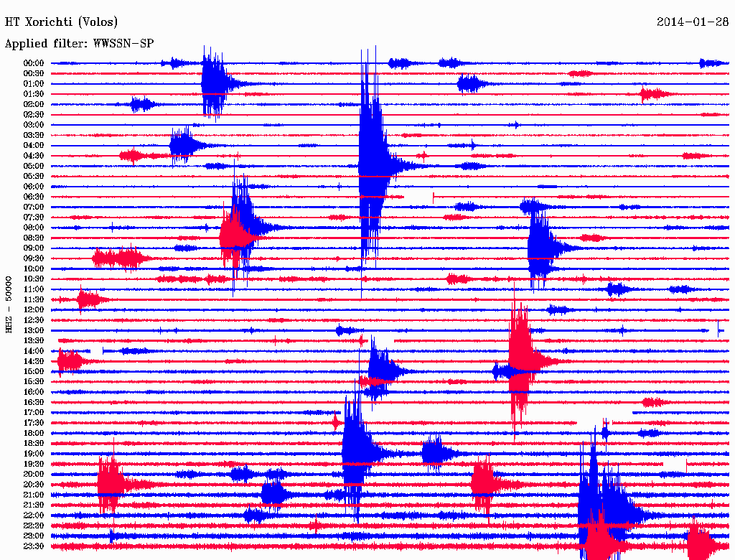Viewport: 735px width, 560px height.
Task: Select the 22:00 time label
Action: tap(34, 515)
